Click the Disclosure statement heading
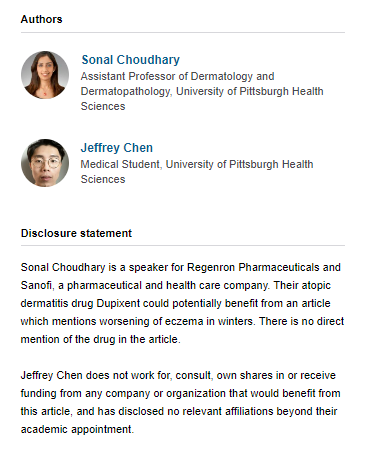 pos(76,233)
